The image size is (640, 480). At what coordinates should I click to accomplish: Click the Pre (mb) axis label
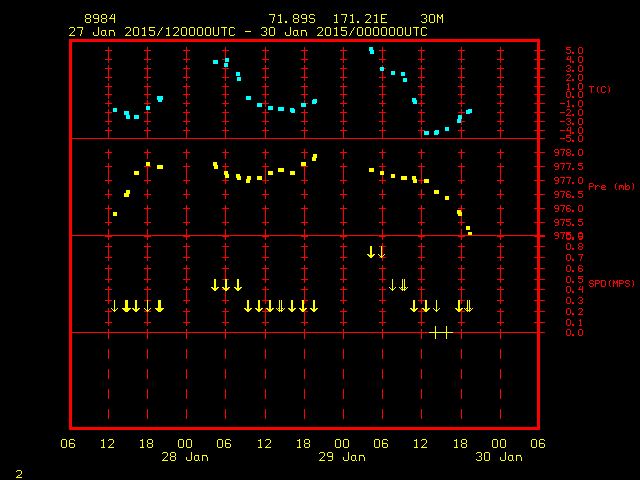611,187
